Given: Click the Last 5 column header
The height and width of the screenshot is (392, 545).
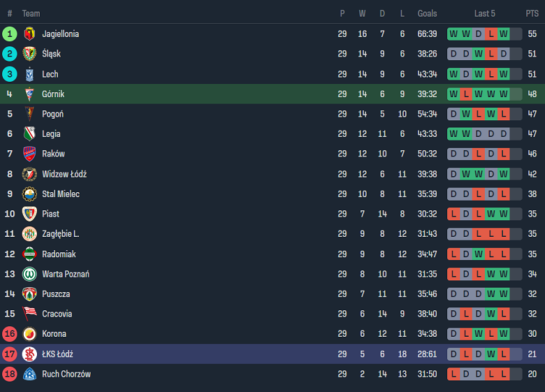Looking at the screenshot, I should [x=485, y=13].
